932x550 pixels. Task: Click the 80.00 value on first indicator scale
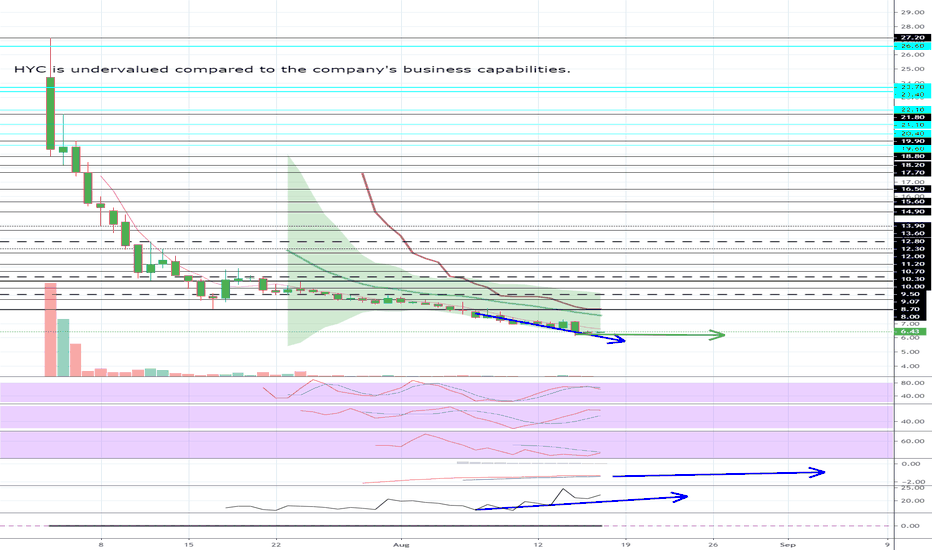pos(912,383)
